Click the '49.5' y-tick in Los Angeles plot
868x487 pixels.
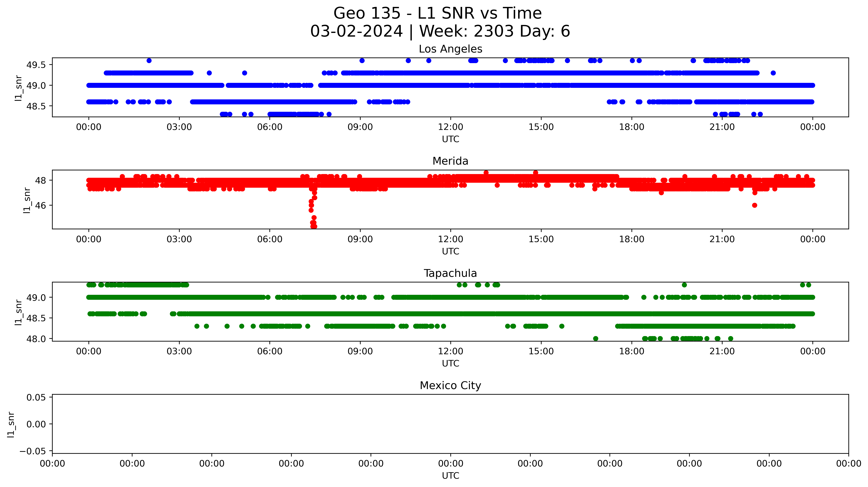36,65
